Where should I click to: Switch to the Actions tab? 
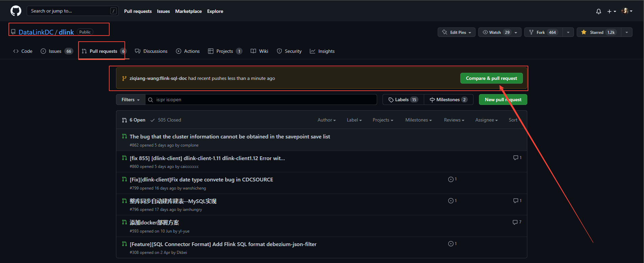point(188,51)
